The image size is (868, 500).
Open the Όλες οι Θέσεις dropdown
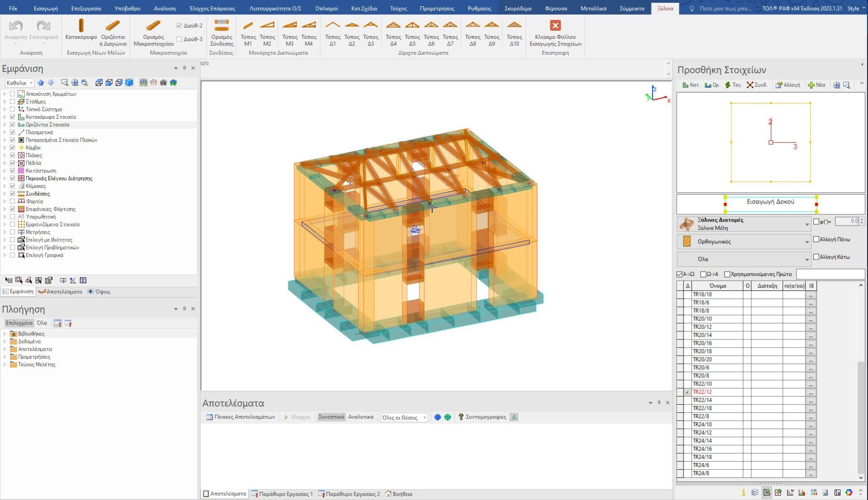tap(425, 417)
